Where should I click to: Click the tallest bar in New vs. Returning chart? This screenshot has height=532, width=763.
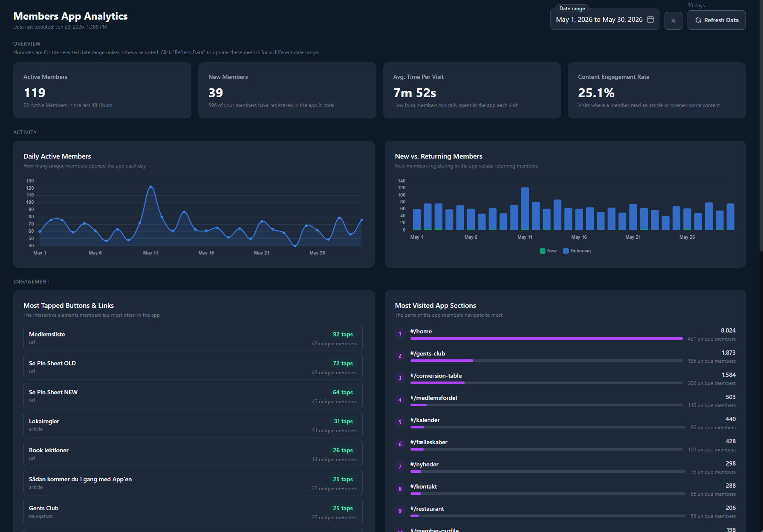[x=525, y=208]
